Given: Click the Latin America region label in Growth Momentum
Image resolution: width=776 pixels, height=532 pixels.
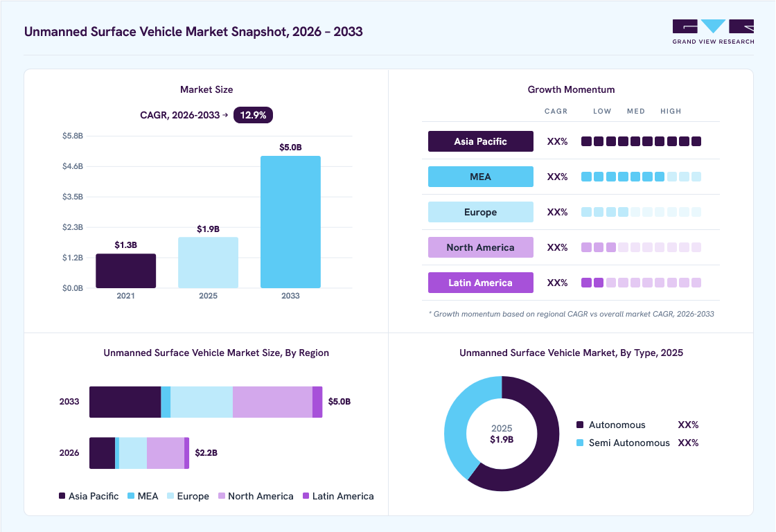Looking at the screenshot, I should (481, 283).
